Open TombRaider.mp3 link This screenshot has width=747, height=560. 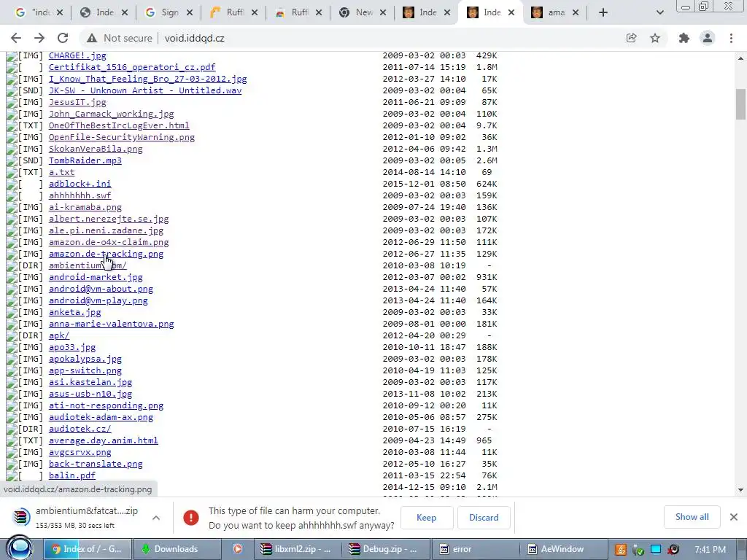click(x=85, y=160)
